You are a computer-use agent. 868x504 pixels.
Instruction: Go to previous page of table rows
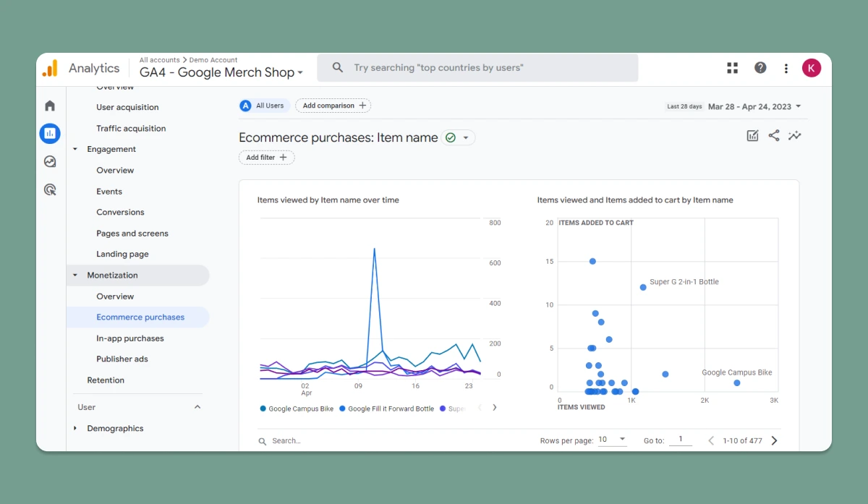click(x=711, y=440)
